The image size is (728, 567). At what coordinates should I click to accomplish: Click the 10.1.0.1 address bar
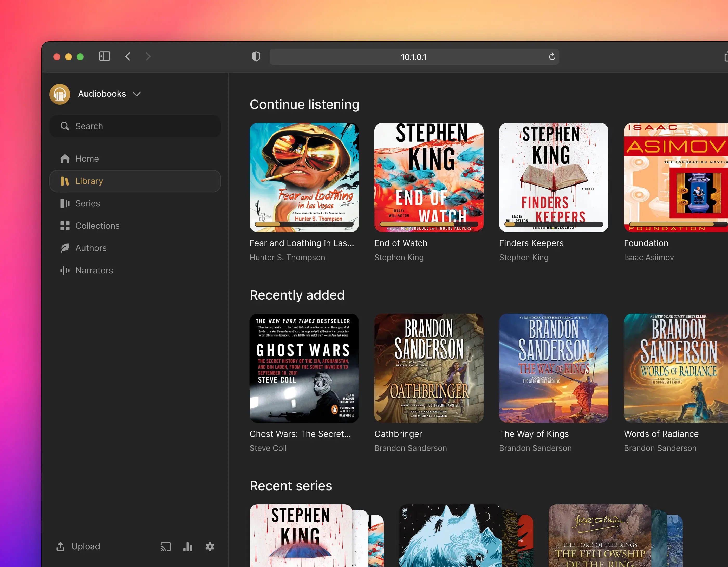pyautogui.click(x=414, y=57)
